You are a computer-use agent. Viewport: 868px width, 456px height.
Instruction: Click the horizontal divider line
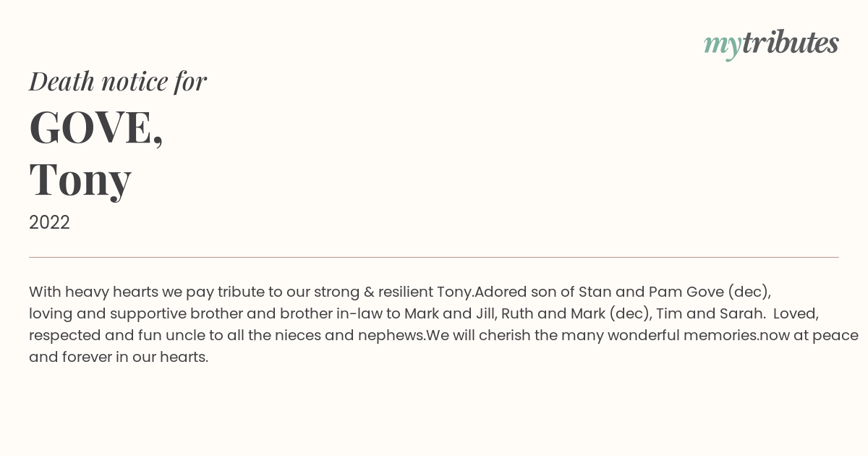[x=434, y=257]
